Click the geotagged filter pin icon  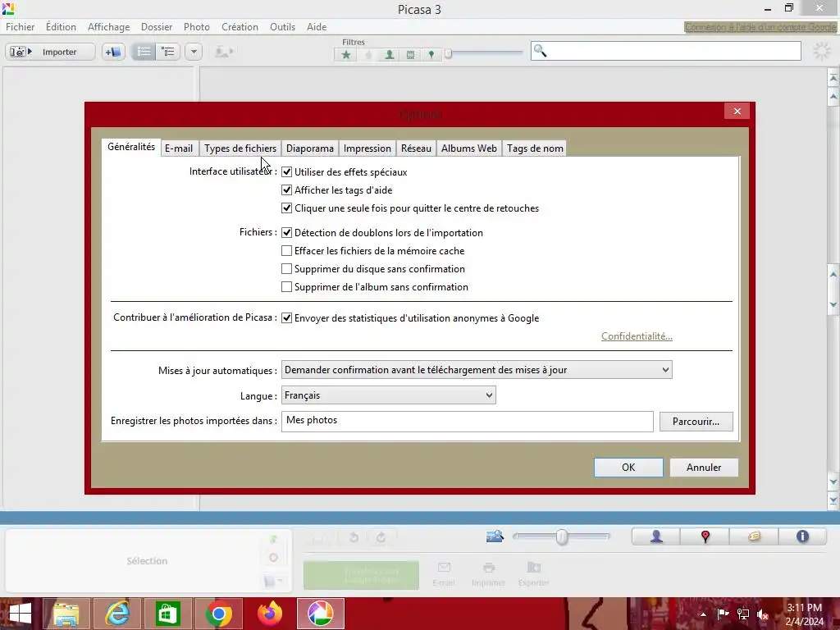click(431, 55)
